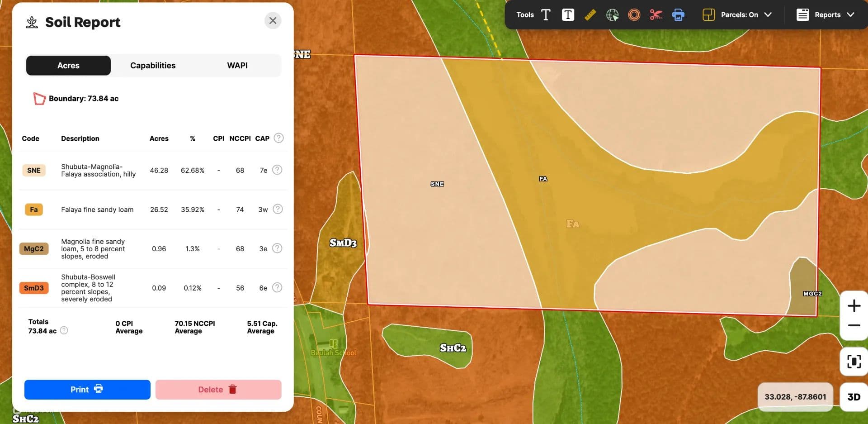The height and width of the screenshot is (424, 868).
Task: Choose the scissors cut tool
Action: pyautogui.click(x=656, y=15)
